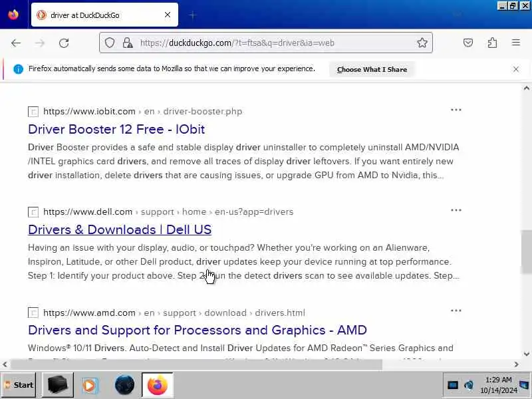Close the driver at DuckDuckGo tab

click(x=168, y=15)
